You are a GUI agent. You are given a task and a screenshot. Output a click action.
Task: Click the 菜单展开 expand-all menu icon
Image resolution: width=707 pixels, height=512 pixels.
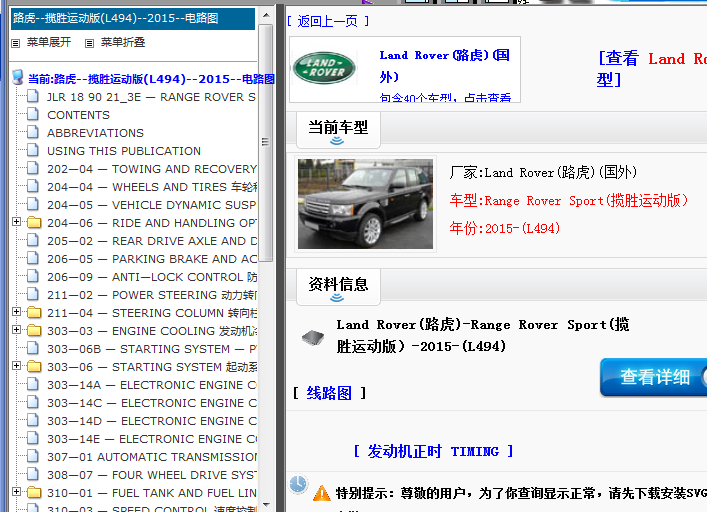[x=16, y=43]
